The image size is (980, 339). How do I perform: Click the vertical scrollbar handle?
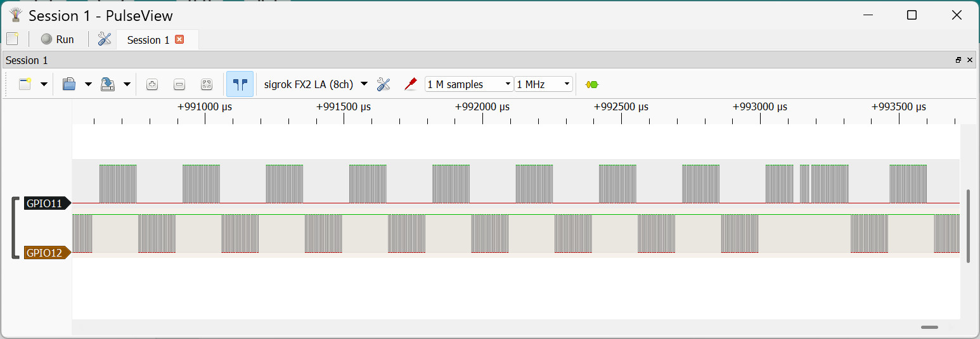click(x=968, y=226)
